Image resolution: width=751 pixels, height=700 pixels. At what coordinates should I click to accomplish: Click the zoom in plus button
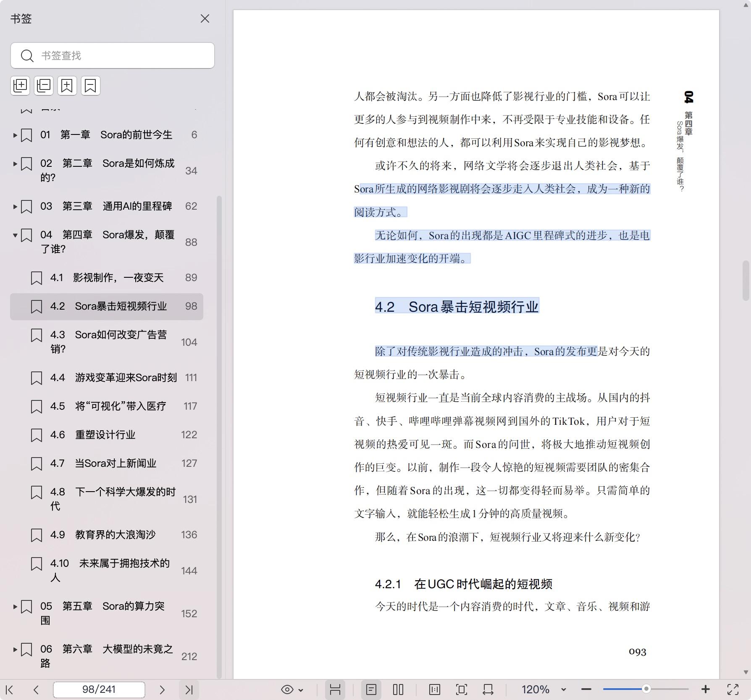pyautogui.click(x=706, y=689)
